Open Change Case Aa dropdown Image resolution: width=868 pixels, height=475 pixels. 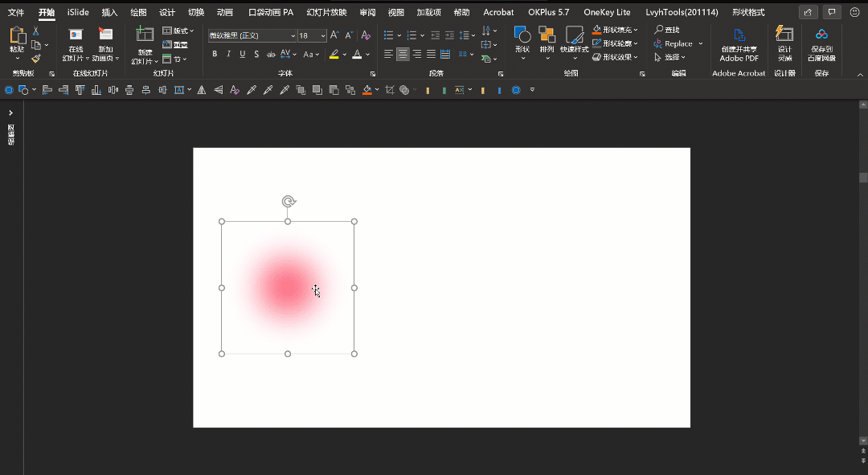coord(311,55)
